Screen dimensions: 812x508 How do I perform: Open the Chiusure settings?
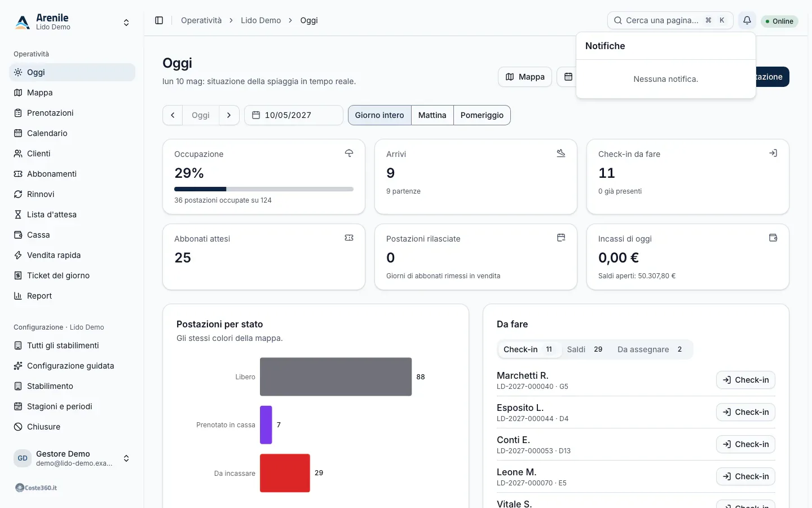[72, 427]
